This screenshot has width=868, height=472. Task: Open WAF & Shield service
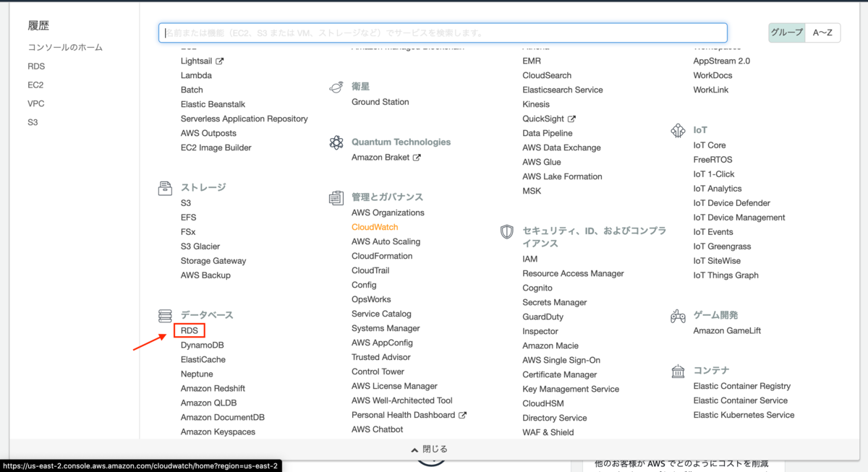point(548,432)
